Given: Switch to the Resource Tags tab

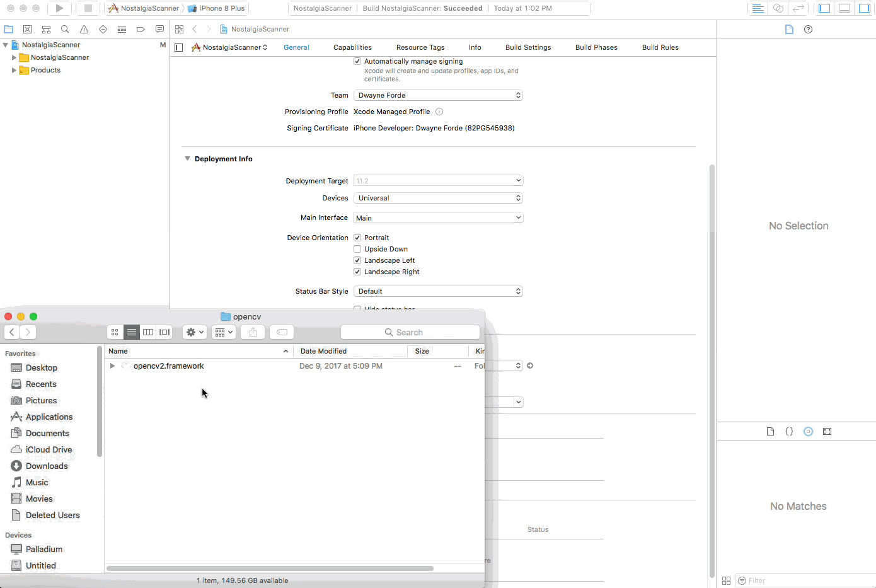Looking at the screenshot, I should [420, 47].
